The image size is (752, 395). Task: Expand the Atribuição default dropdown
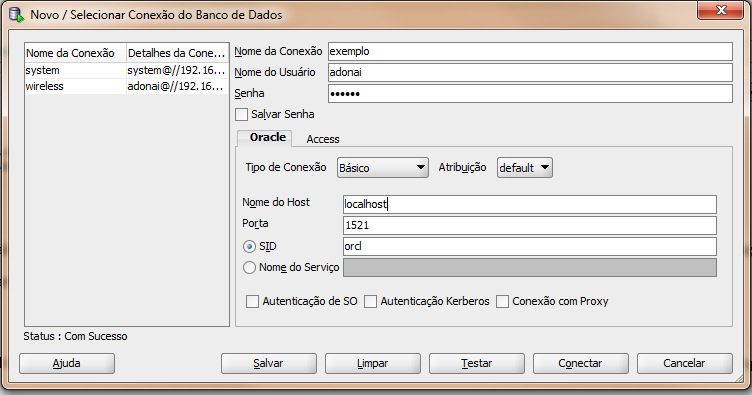click(525, 168)
